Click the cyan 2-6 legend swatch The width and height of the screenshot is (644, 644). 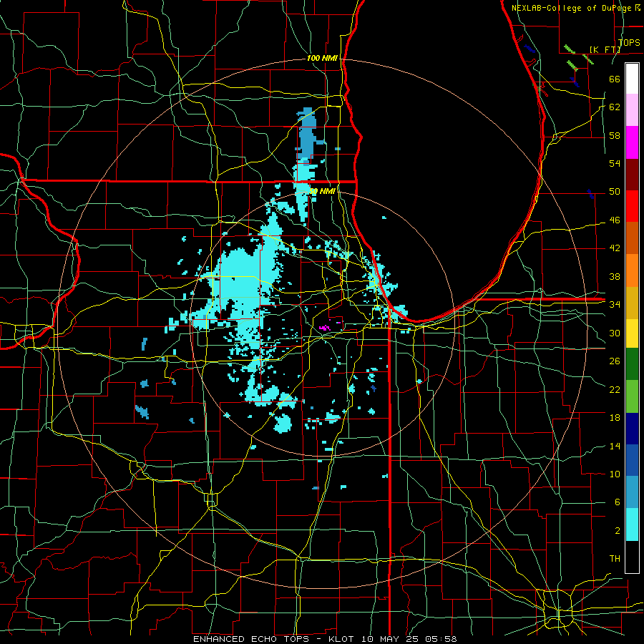coord(632,525)
